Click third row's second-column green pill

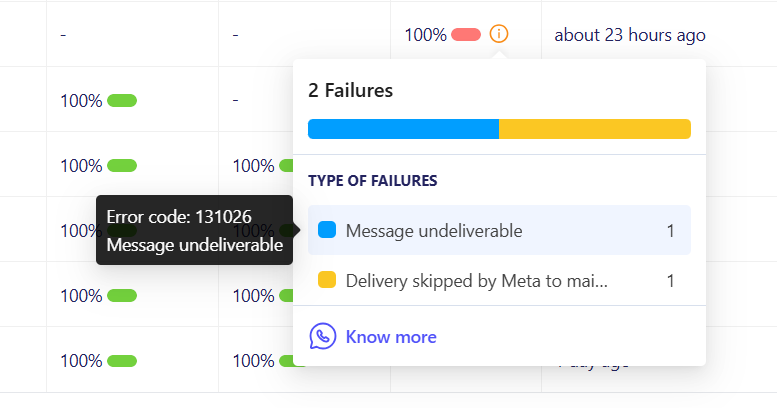tap(284, 166)
